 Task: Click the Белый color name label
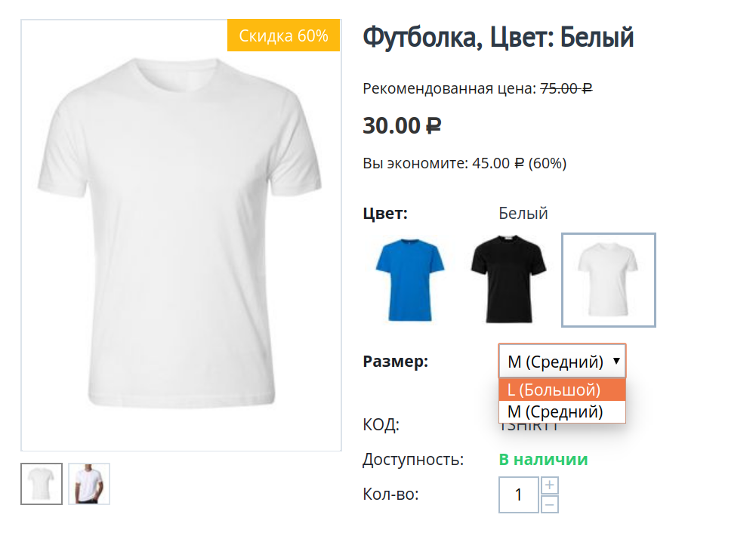coord(523,214)
